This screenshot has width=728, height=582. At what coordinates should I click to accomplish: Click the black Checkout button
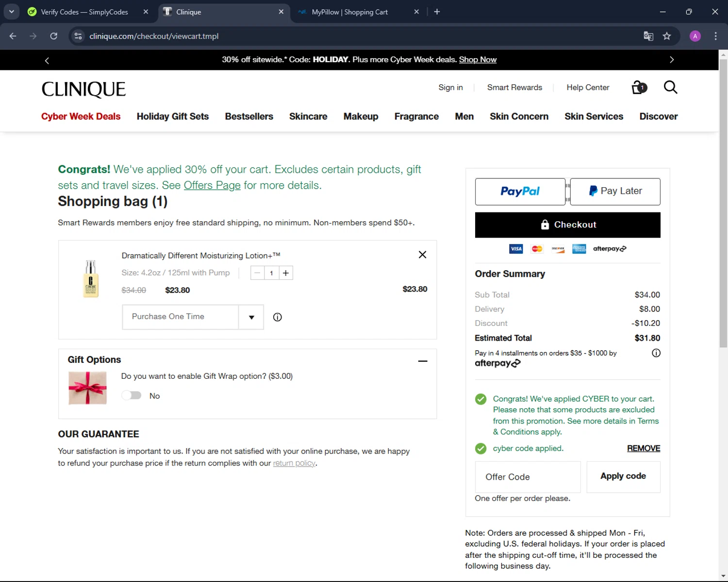pyautogui.click(x=567, y=225)
